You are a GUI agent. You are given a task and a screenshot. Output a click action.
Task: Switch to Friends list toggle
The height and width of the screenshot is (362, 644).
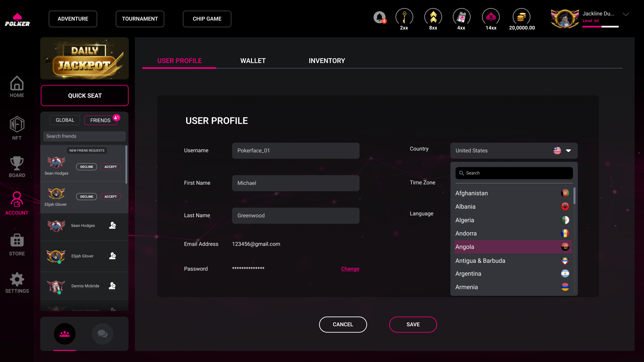100,120
